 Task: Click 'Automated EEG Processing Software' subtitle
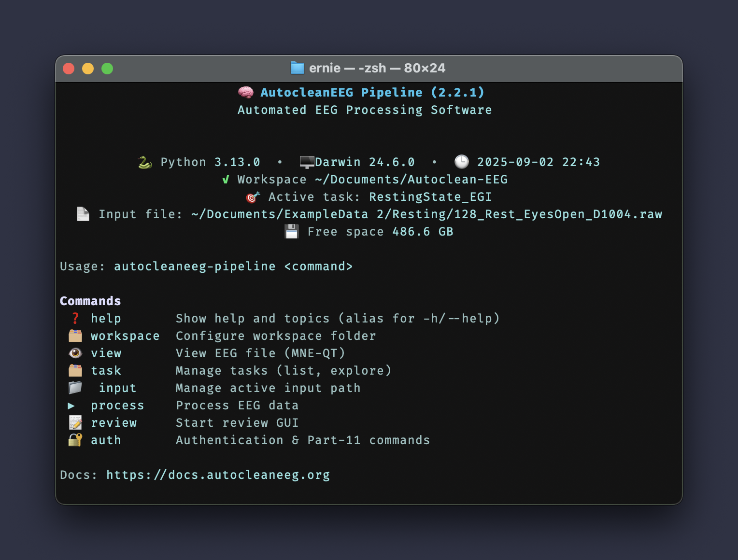click(365, 110)
